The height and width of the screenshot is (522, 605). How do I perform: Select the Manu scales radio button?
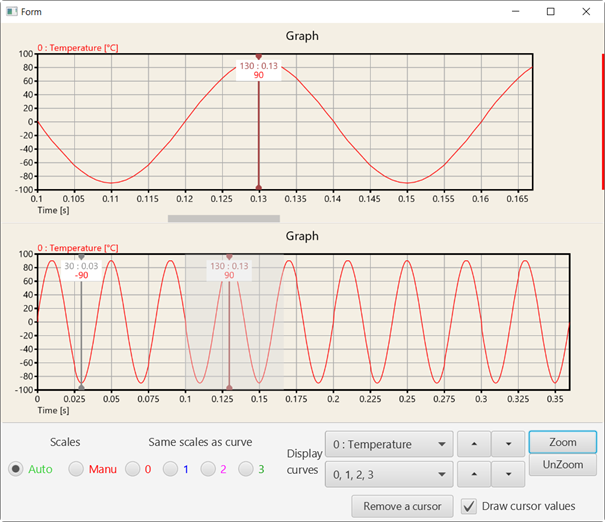[x=76, y=469]
